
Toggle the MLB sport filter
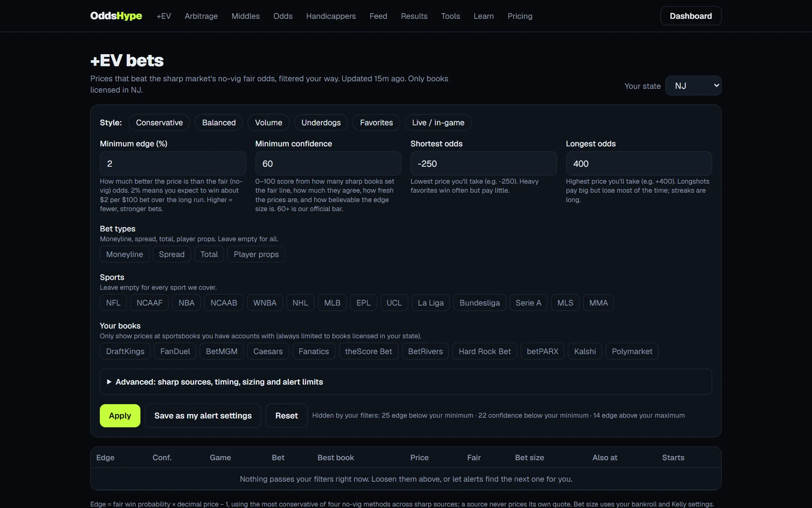332,303
